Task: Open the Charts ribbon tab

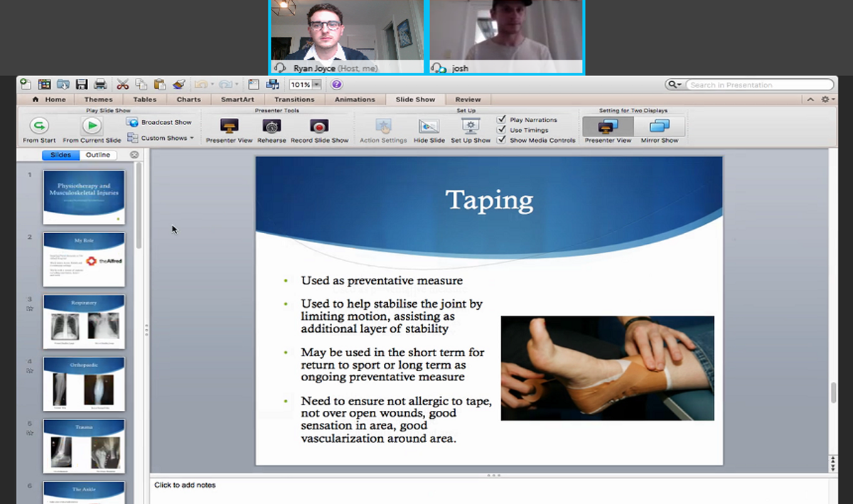Action: pos(188,100)
